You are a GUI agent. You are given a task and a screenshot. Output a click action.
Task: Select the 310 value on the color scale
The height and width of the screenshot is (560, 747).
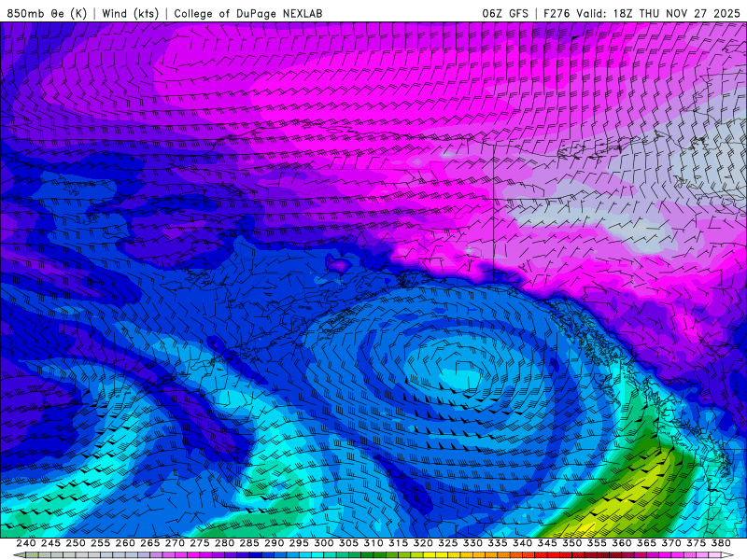(x=373, y=543)
